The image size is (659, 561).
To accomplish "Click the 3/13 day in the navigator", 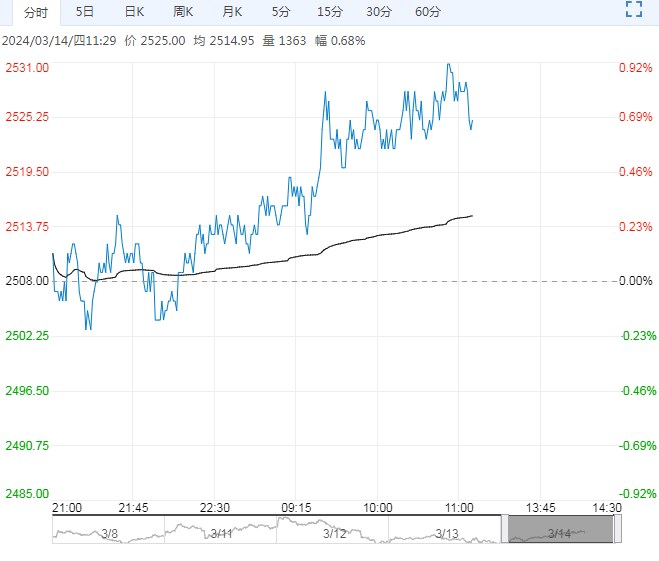I will (x=447, y=531).
